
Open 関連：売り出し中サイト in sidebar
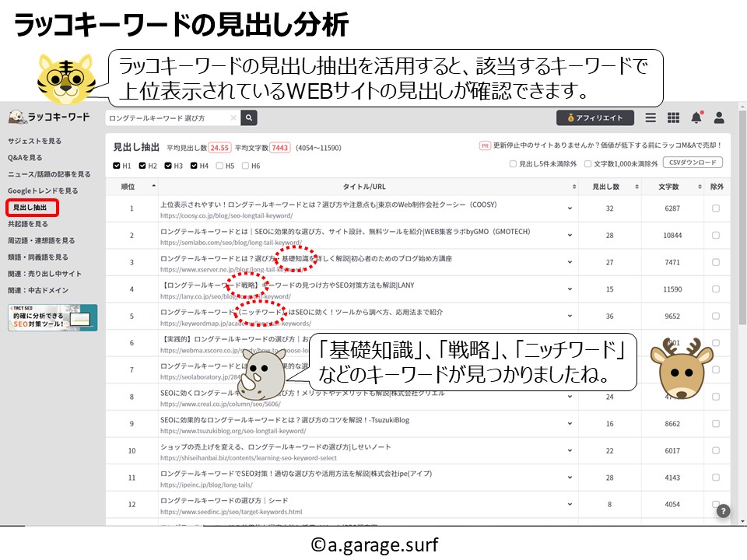coord(44,274)
